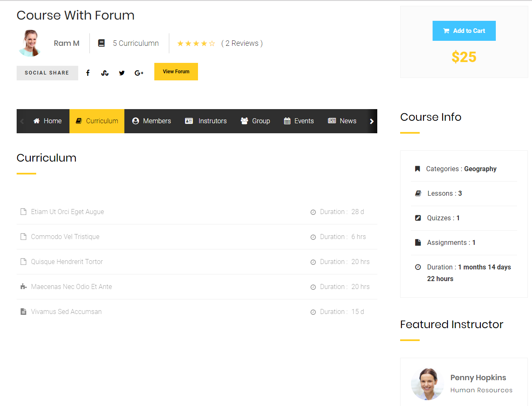Switch to the Members tab
532x406 pixels.
(151, 121)
